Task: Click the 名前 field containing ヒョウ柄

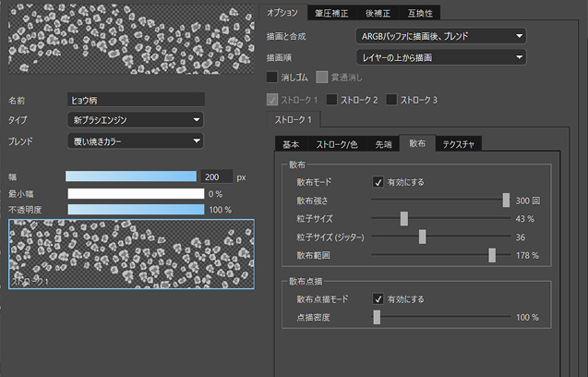Action: [x=135, y=99]
